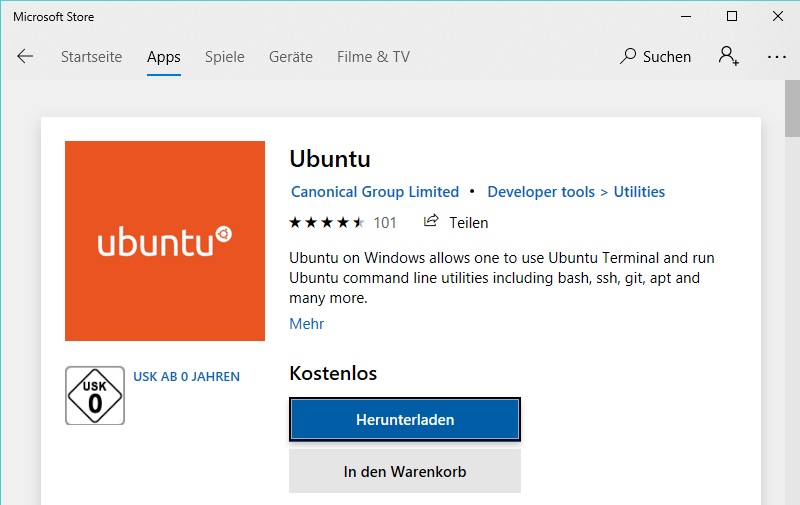This screenshot has height=505, width=800.
Task: Click the Herunterladen button
Action: pyautogui.click(x=405, y=419)
